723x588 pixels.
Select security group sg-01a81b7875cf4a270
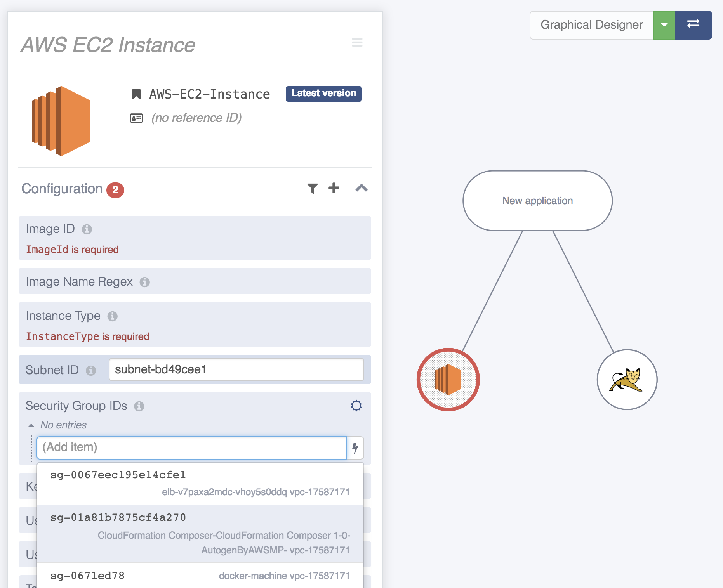(x=200, y=534)
